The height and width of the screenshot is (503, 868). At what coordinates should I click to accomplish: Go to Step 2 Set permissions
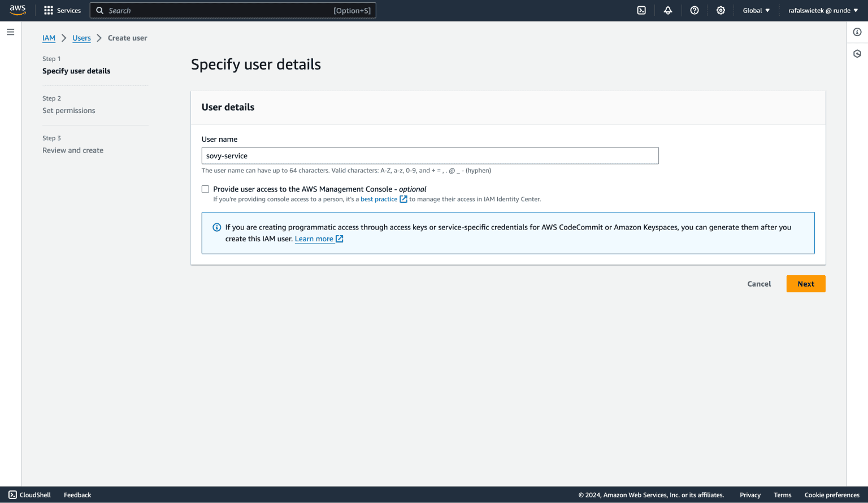tap(68, 110)
